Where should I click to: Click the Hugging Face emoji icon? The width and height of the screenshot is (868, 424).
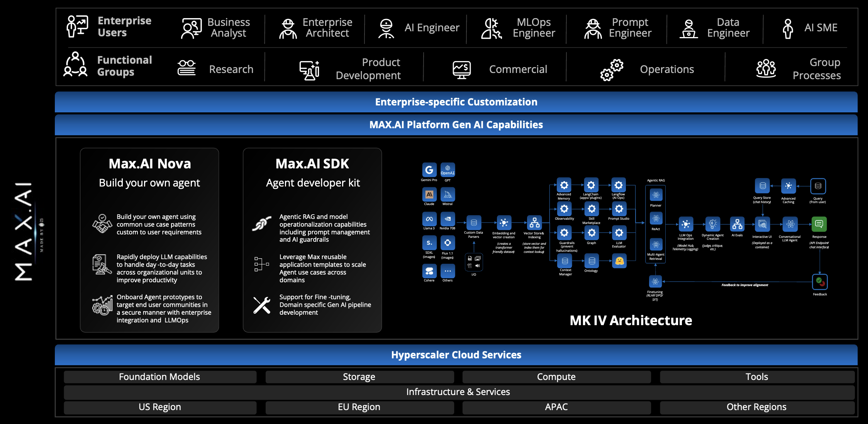point(619,261)
